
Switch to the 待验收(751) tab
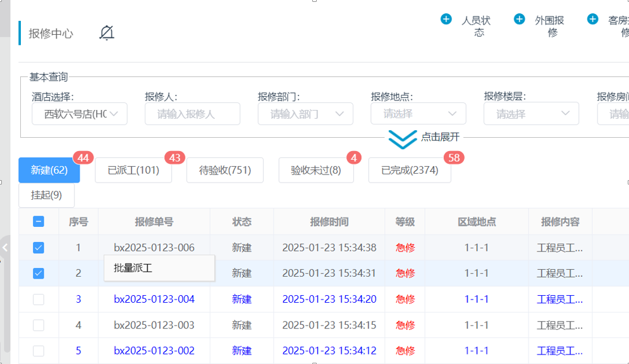[x=225, y=171]
